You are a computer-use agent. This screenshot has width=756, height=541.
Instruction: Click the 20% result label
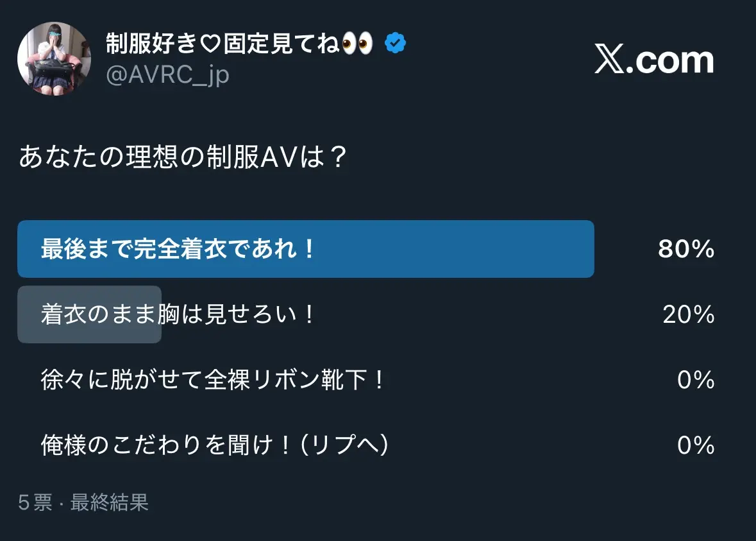[x=689, y=314]
